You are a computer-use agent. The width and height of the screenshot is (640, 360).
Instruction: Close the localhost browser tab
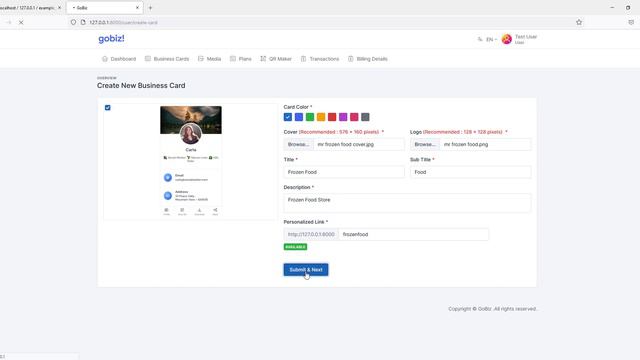click(x=59, y=8)
